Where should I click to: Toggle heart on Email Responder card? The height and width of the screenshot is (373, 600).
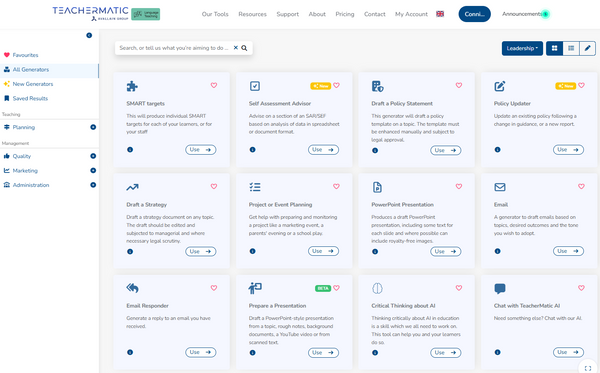[214, 288]
